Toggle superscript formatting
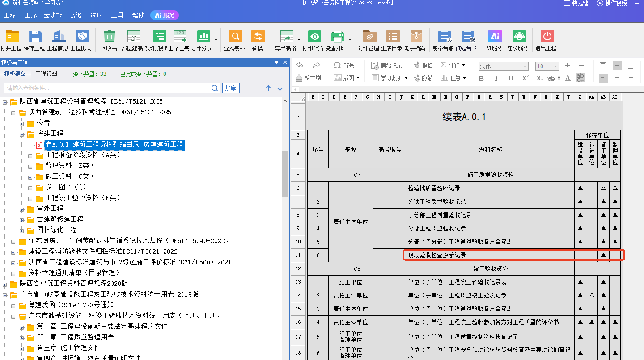 [x=525, y=78]
